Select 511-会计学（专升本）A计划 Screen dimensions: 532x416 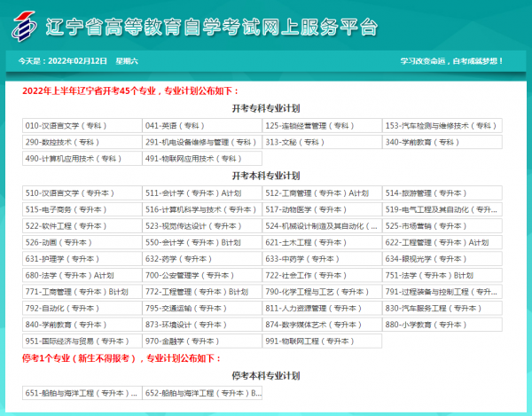202,193
